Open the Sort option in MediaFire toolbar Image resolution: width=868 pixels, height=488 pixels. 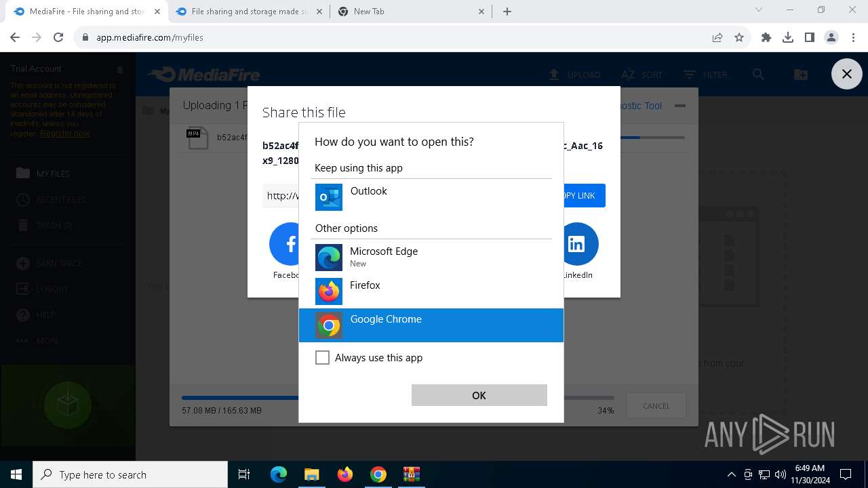tap(641, 75)
